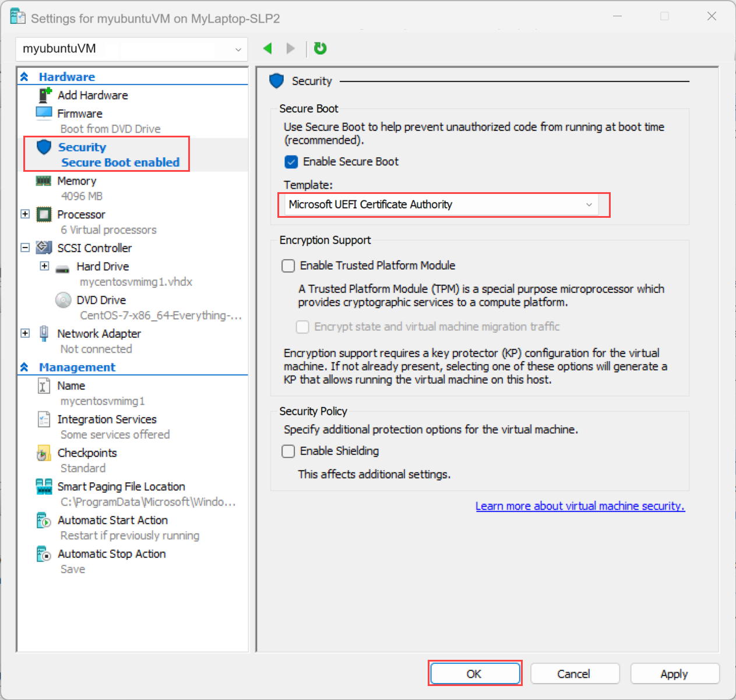Enable Shielding for the virtual machine
This screenshot has width=736, height=700.
[x=288, y=451]
